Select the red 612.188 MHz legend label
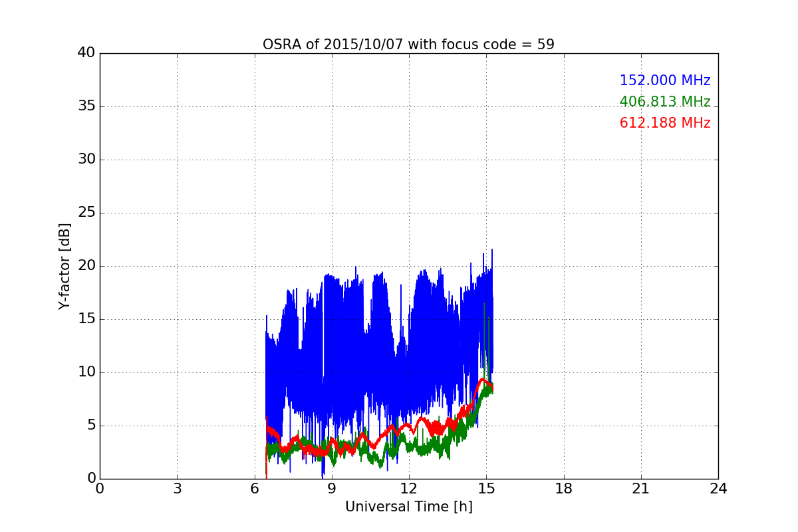Screen dimensions: 798x532 (x=665, y=123)
